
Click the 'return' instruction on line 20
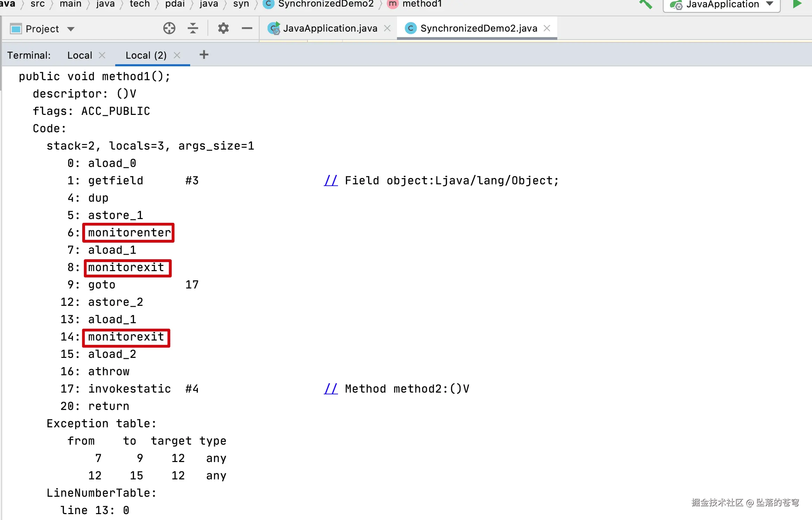[x=109, y=406]
